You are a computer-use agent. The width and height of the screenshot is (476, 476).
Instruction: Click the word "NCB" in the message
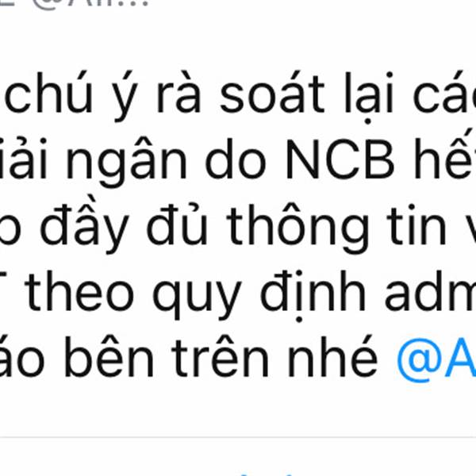[x=340, y=159]
